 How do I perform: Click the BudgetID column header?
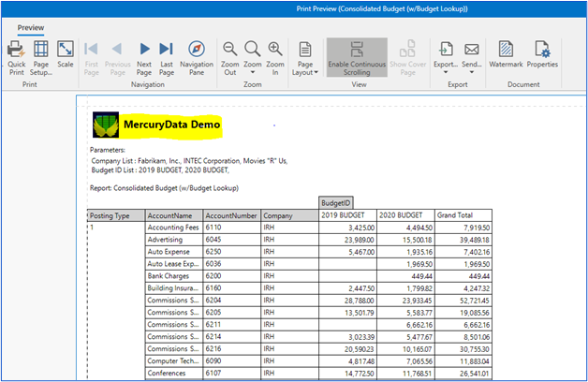337,201
